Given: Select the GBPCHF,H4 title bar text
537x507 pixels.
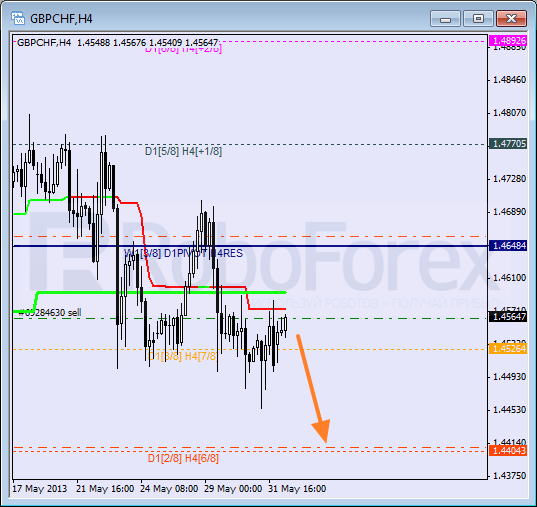Looking at the screenshot, I should coord(61,18).
